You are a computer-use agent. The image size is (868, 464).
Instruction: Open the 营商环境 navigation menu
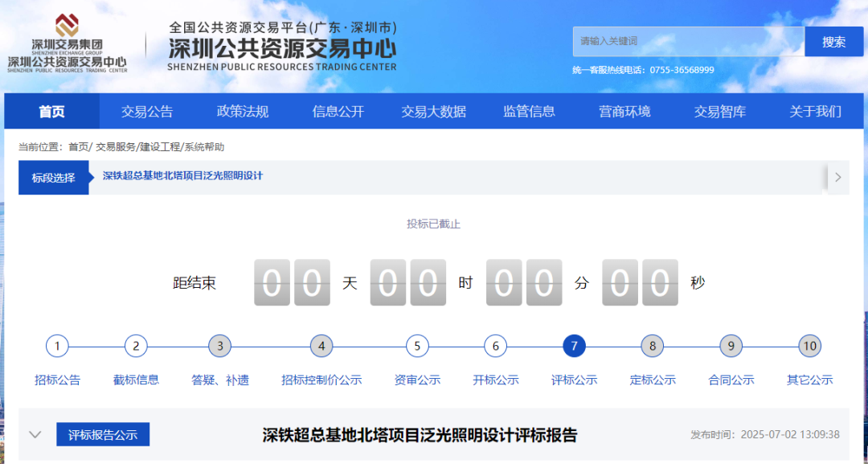tap(624, 111)
